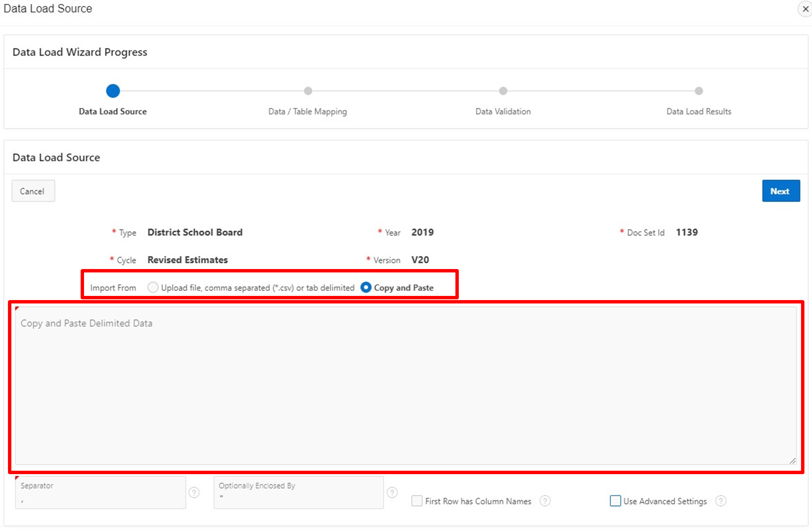Check Use Advanced Settings box
The image size is (812, 529).
(x=615, y=501)
